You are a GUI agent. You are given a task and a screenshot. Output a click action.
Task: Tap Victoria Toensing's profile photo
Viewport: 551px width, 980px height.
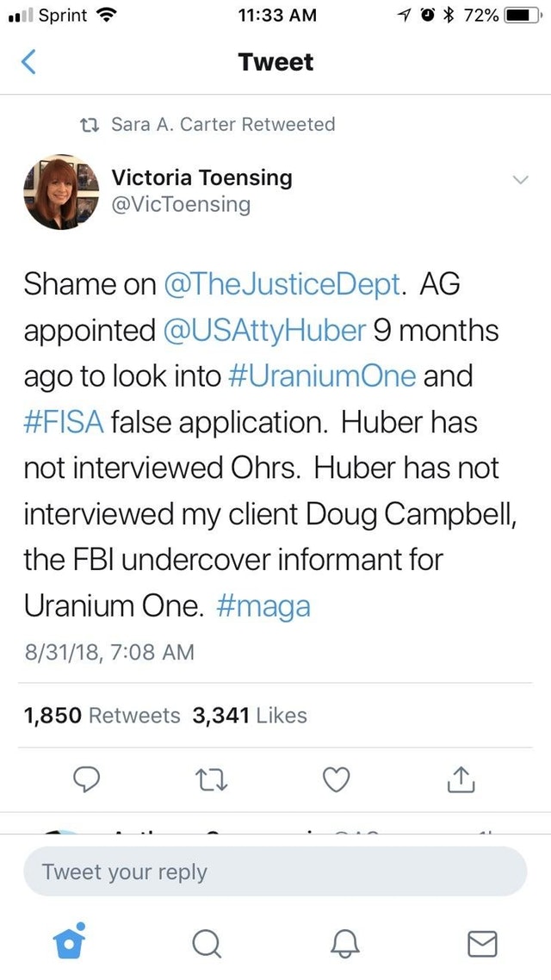[x=61, y=192]
